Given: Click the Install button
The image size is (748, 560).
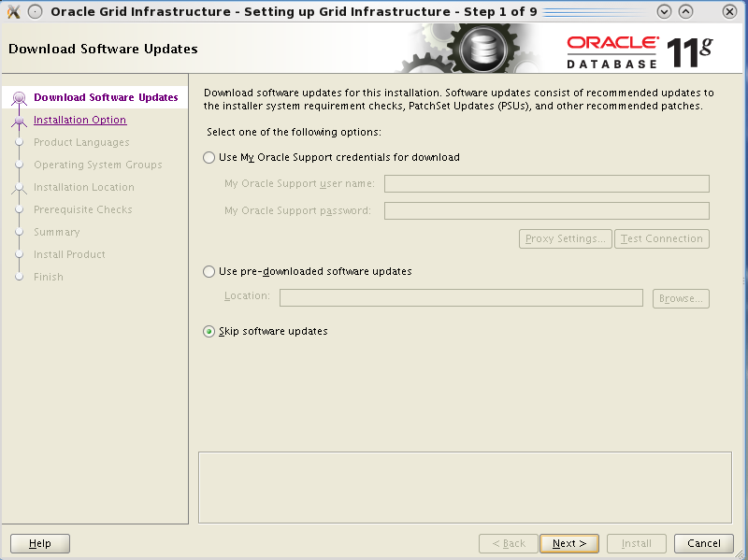Looking at the screenshot, I should 637,543.
